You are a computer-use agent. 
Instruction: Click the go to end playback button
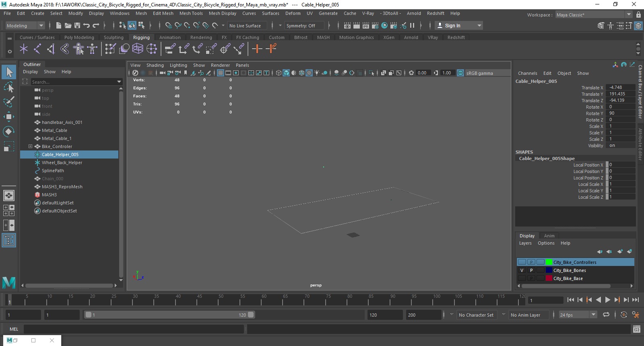click(x=635, y=300)
